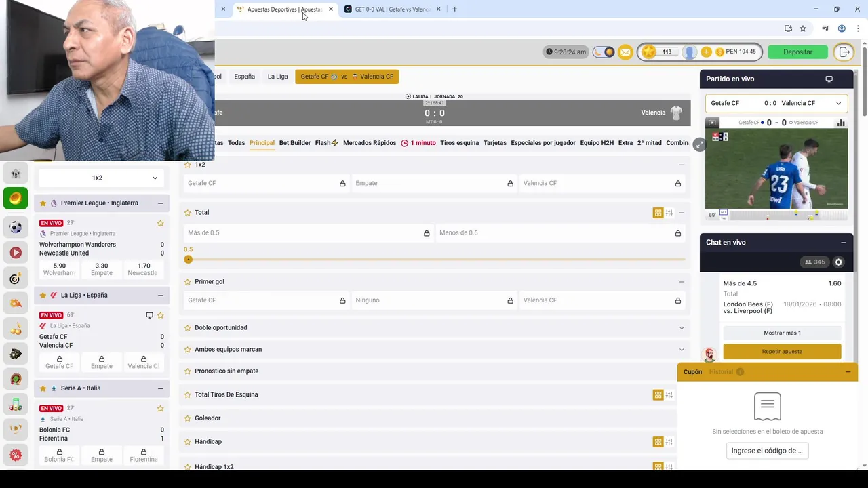Viewport: 868px width, 488px height.
Task: Open the mail envelope messages icon
Action: 625,52
